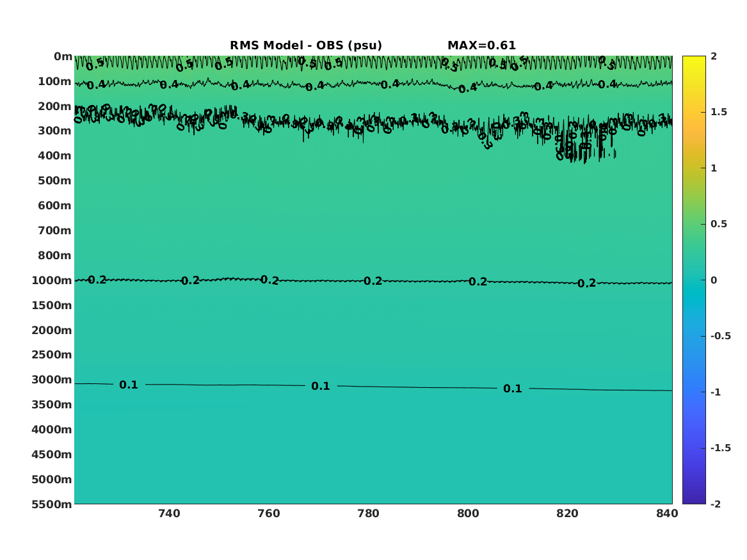Select the '3500m' depth label

51,404
